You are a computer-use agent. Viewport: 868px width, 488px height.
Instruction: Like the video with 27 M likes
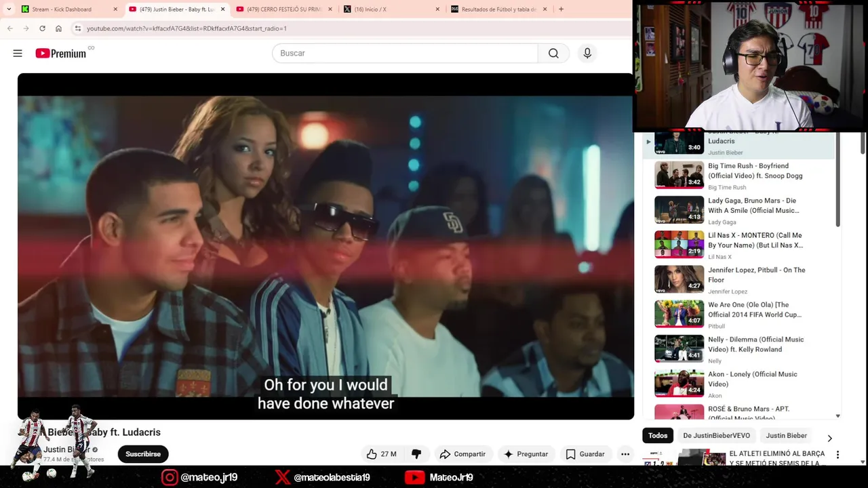pyautogui.click(x=381, y=454)
